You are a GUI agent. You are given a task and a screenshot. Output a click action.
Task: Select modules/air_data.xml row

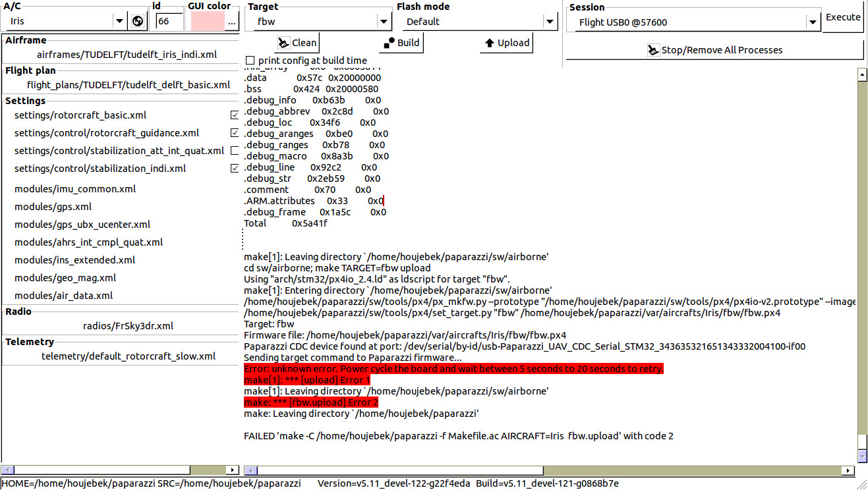(x=63, y=296)
